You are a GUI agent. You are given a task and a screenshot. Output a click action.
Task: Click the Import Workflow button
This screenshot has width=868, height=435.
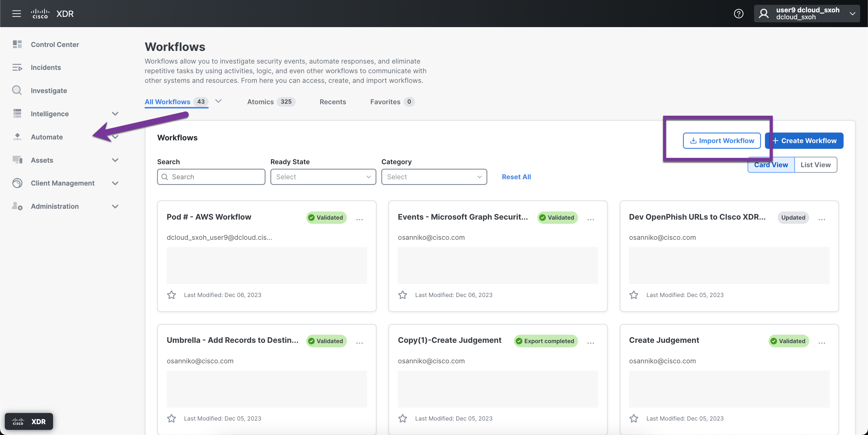(x=722, y=140)
